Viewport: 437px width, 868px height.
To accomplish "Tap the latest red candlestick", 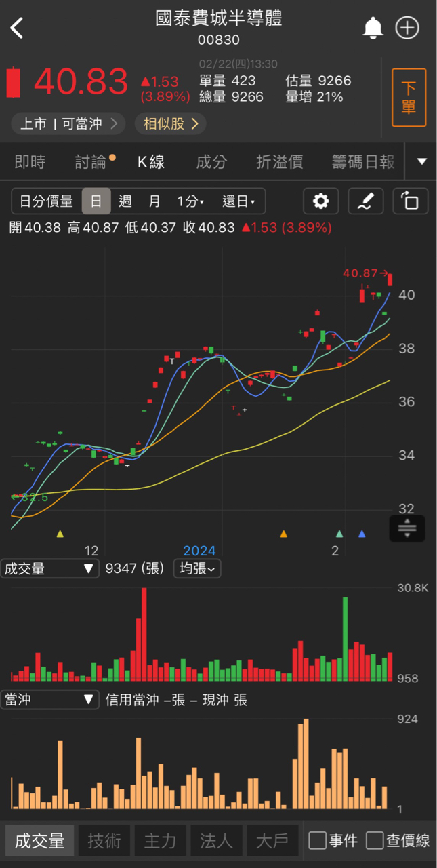I will coord(390,279).
